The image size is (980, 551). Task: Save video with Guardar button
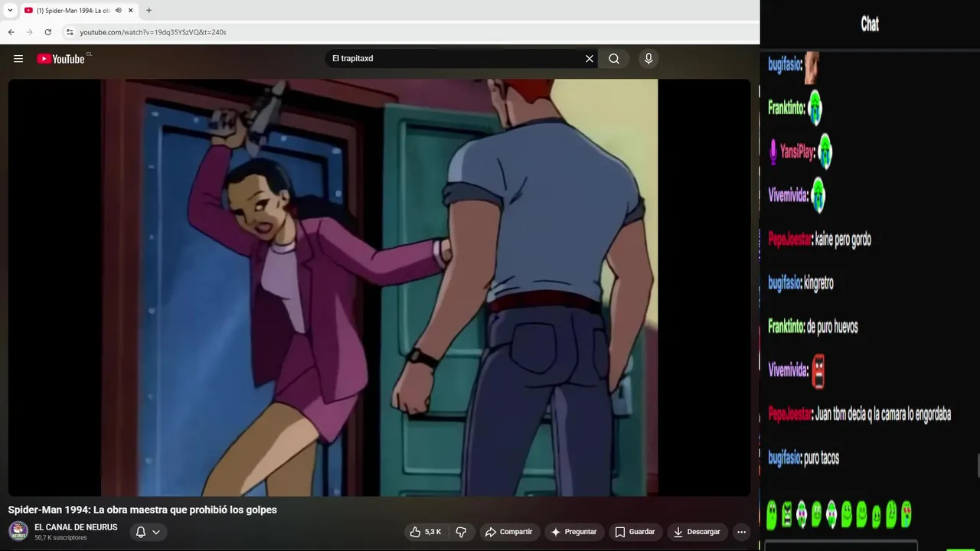coord(635,532)
